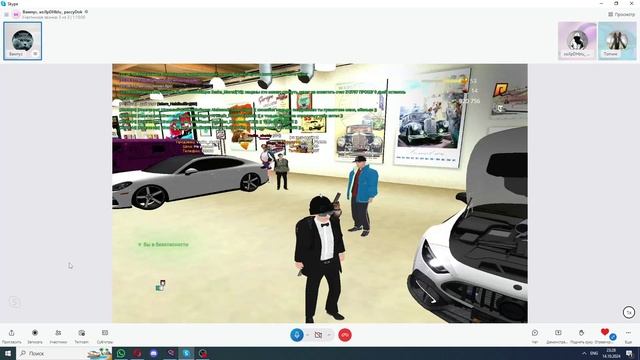Screen dimensions: 640x360
Task: Click the group avatar in call header
Action: coord(16,14)
